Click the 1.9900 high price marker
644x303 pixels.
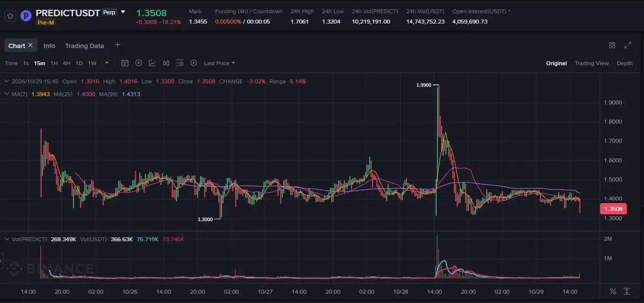tap(423, 85)
